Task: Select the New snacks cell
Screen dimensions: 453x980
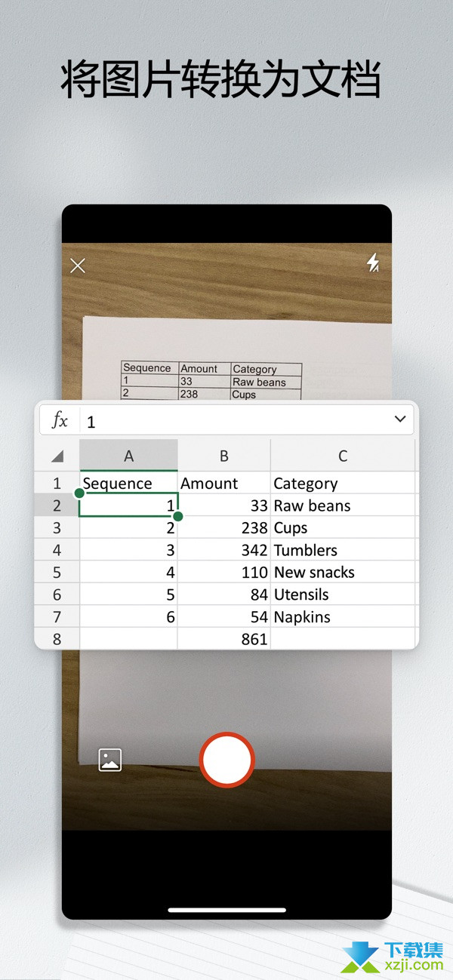Action: (x=343, y=572)
